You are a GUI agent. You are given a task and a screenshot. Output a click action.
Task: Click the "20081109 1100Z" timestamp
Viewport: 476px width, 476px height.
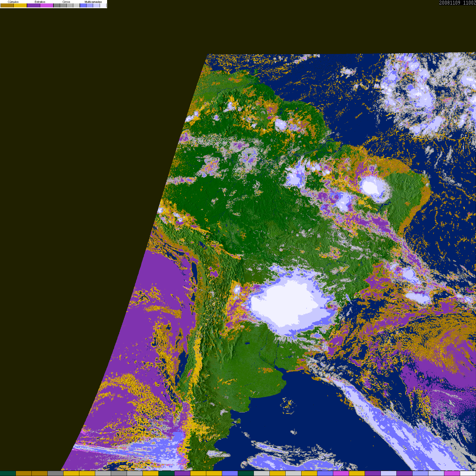(x=457, y=3)
